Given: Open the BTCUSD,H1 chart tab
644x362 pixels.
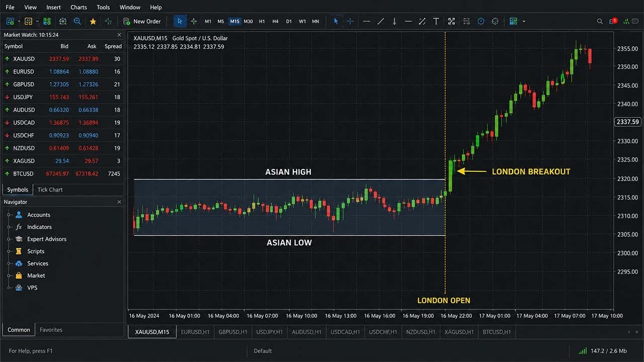Looking at the screenshot, I should pos(497,332).
